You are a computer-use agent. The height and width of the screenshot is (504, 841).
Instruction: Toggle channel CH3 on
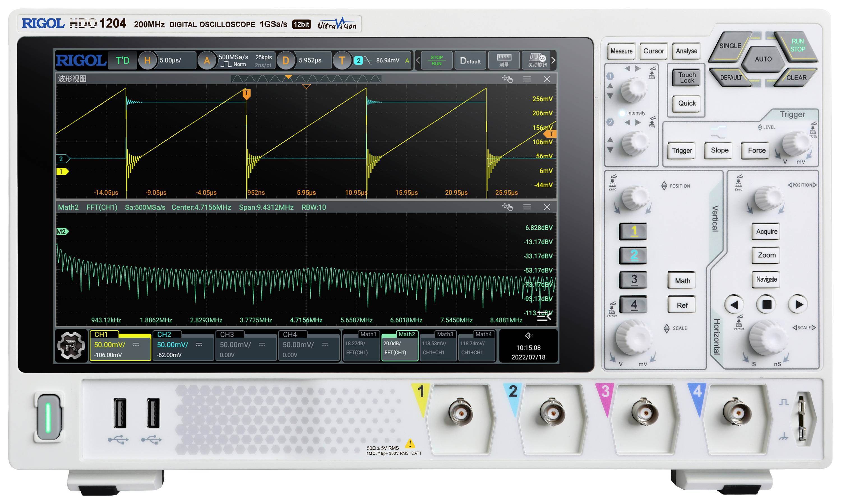(x=246, y=346)
